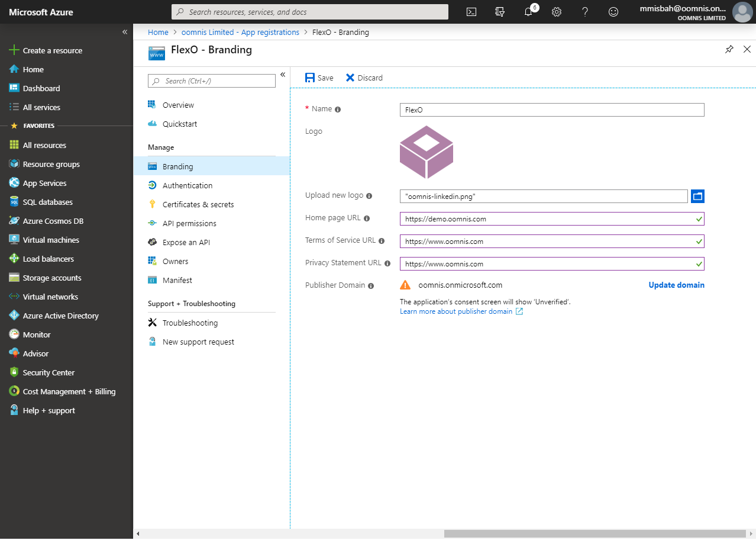
Task: Click Home breadcrumb link
Action: point(158,32)
